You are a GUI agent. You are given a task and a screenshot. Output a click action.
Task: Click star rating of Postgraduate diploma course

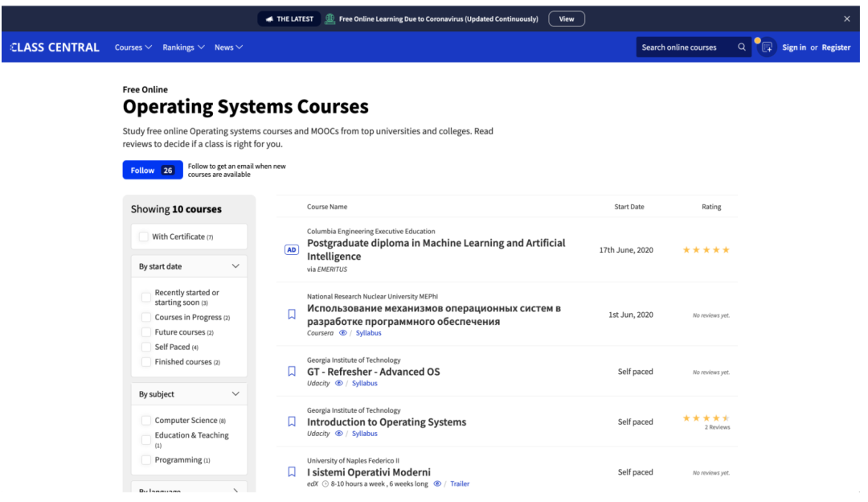pos(706,250)
